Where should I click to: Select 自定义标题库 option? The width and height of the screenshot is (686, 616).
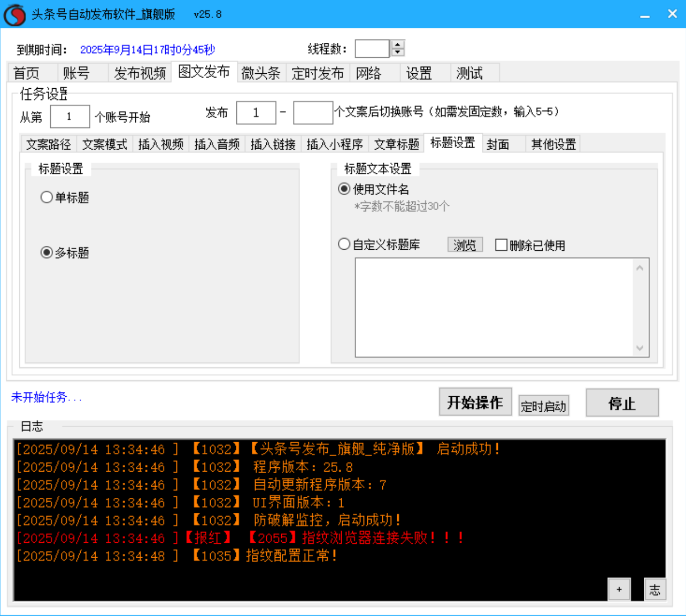coord(344,244)
